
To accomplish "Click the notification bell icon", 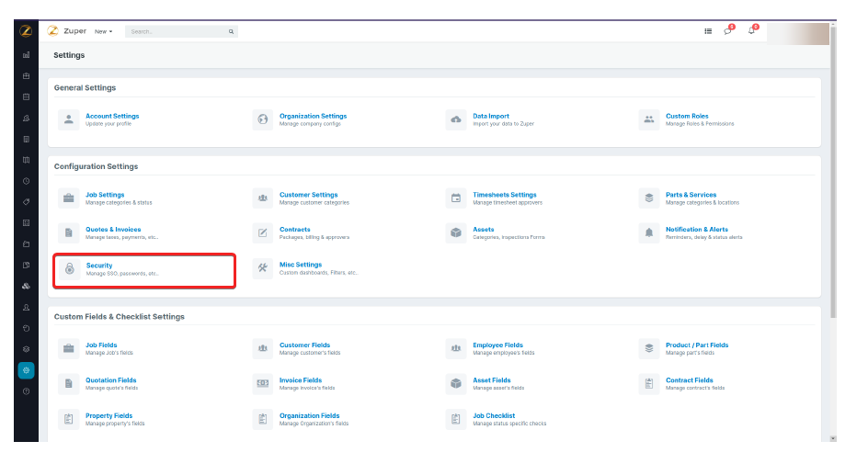I will [752, 31].
